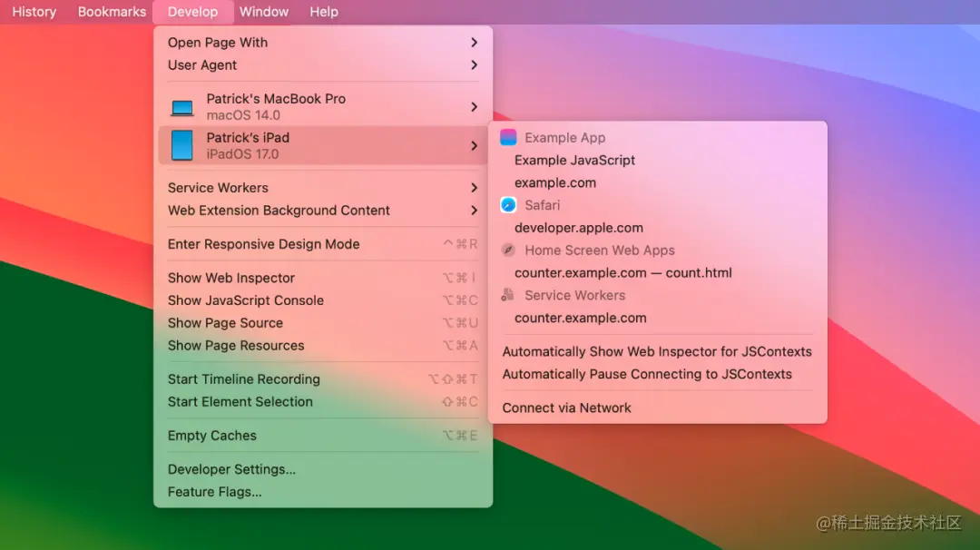This screenshot has height=550, width=980.
Task: Click the MacBook Pro laptop icon
Action: (x=181, y=107)
